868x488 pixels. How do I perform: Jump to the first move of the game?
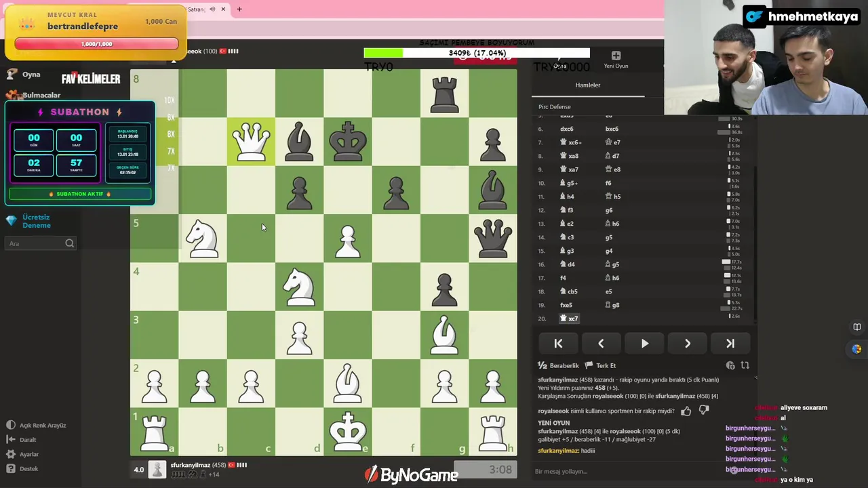[558, 344]
